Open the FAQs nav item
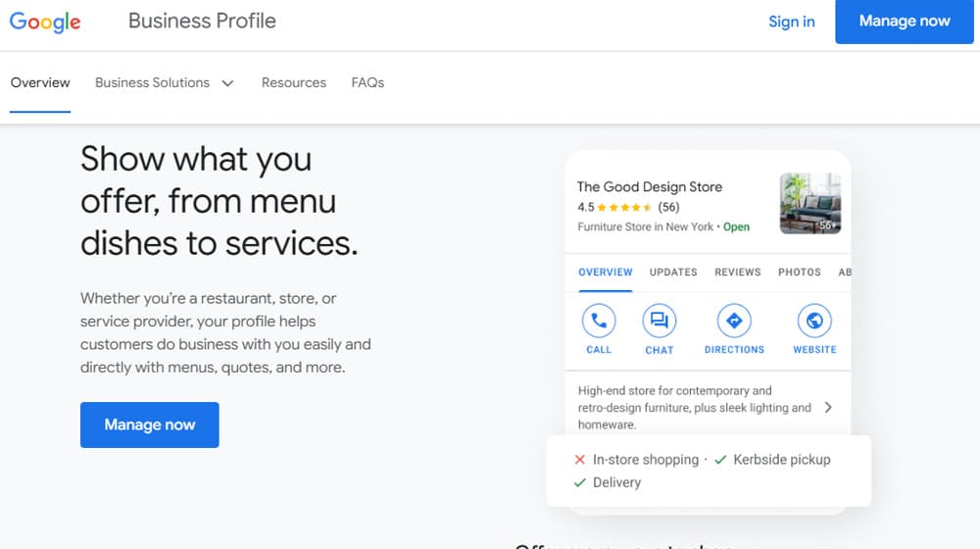Viewport: 980px width, 549px height. point(367,82)
